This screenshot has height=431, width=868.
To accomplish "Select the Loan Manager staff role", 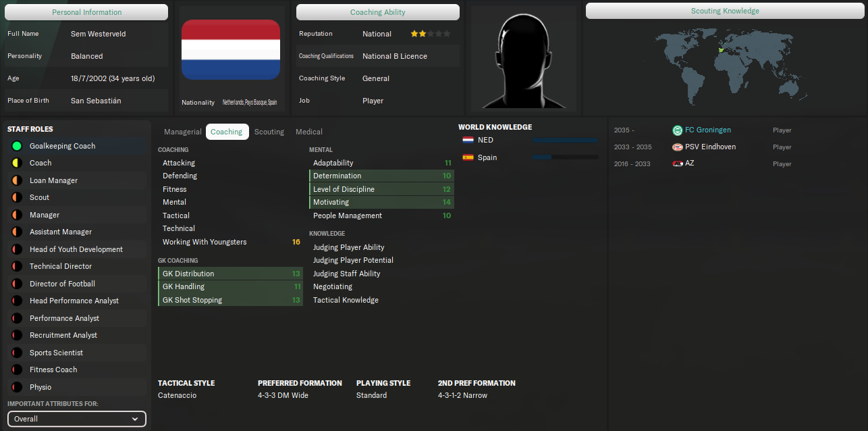I will click(53, 180).
